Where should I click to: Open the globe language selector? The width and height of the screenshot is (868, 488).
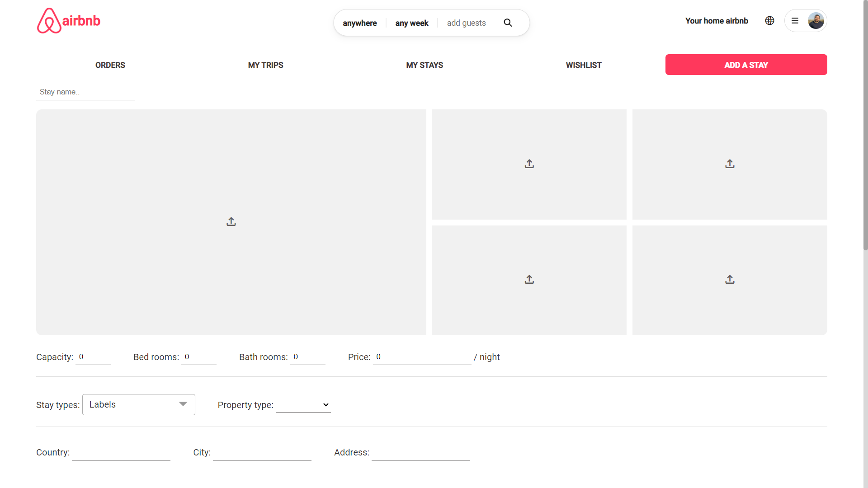click(769, 21)
